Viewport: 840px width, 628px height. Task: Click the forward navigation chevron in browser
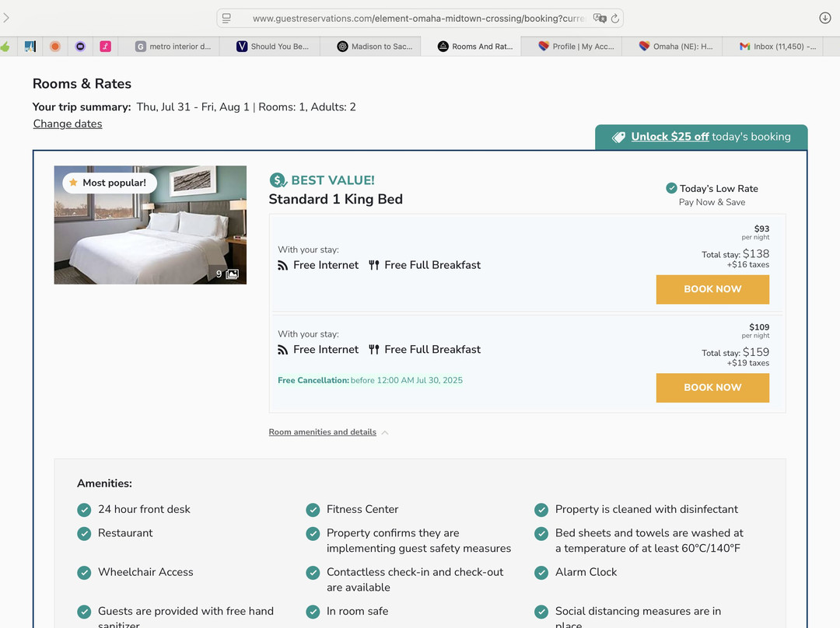[6, 18]
